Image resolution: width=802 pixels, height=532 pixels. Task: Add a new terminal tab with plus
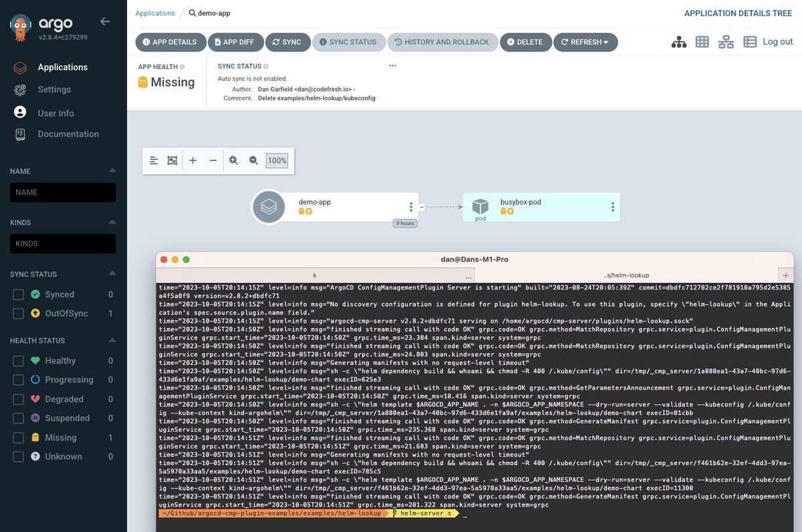(786, 275)
